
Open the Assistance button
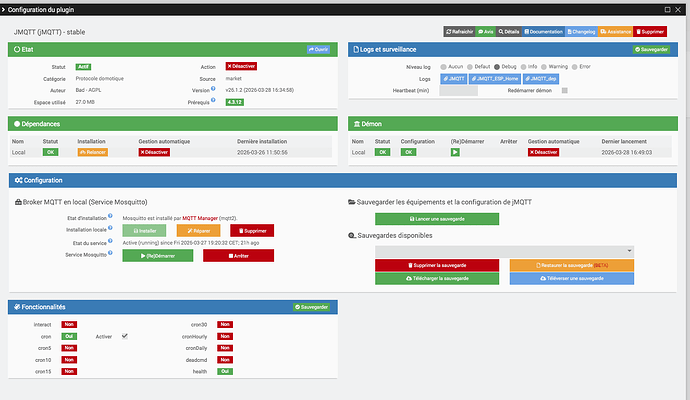point(615,32)
